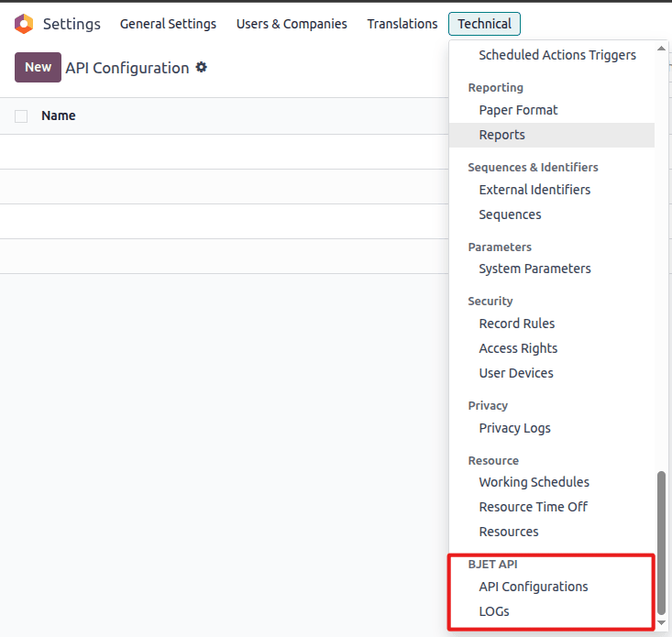Screen dimensions: 672x637
Task: Open the gear icon beside API Configuration
Action: tap(202, 67)
